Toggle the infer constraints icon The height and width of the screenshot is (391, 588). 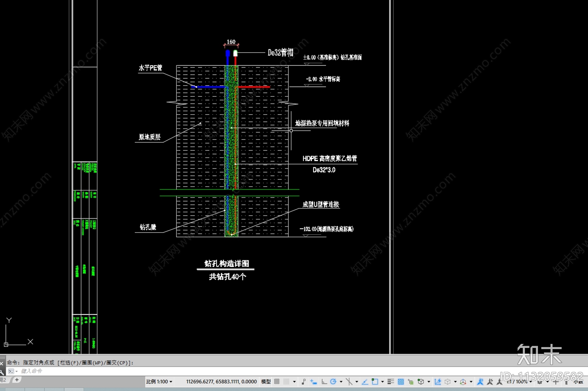point(304,381)
